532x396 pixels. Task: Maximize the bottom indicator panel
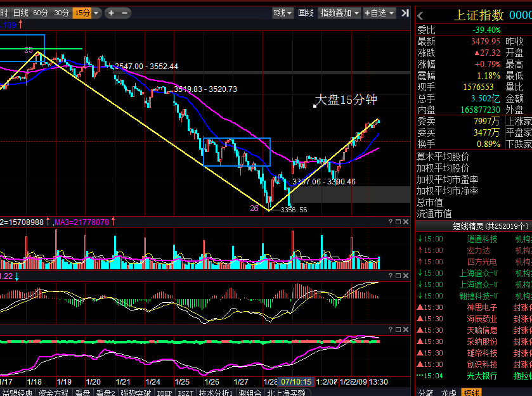pyautogui.click(x=398, y=329)
